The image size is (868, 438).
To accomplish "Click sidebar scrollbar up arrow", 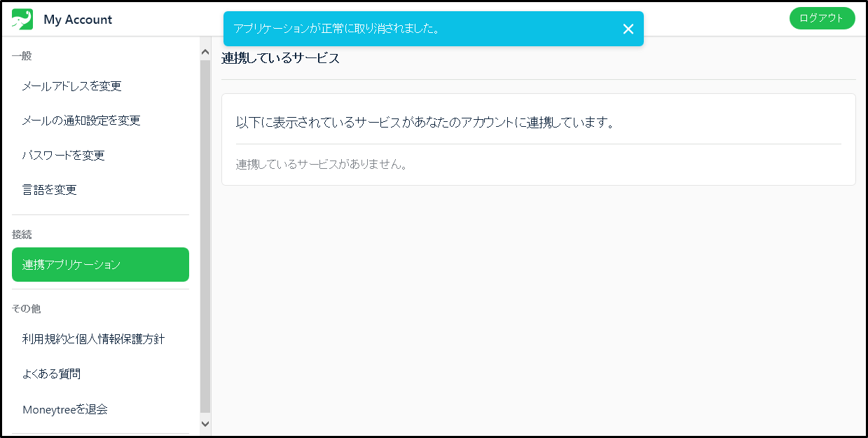I will [x=205, y=52].
